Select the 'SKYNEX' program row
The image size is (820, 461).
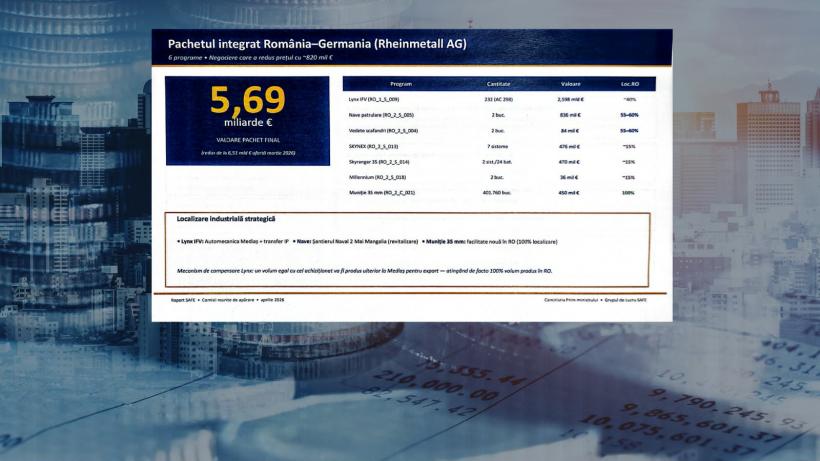pos(372,146)
